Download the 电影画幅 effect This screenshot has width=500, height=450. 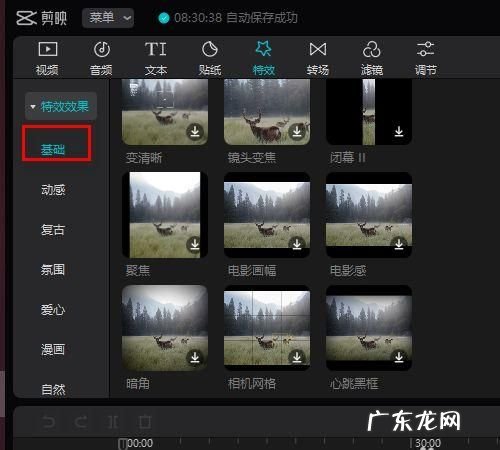(x=297, y=244)
